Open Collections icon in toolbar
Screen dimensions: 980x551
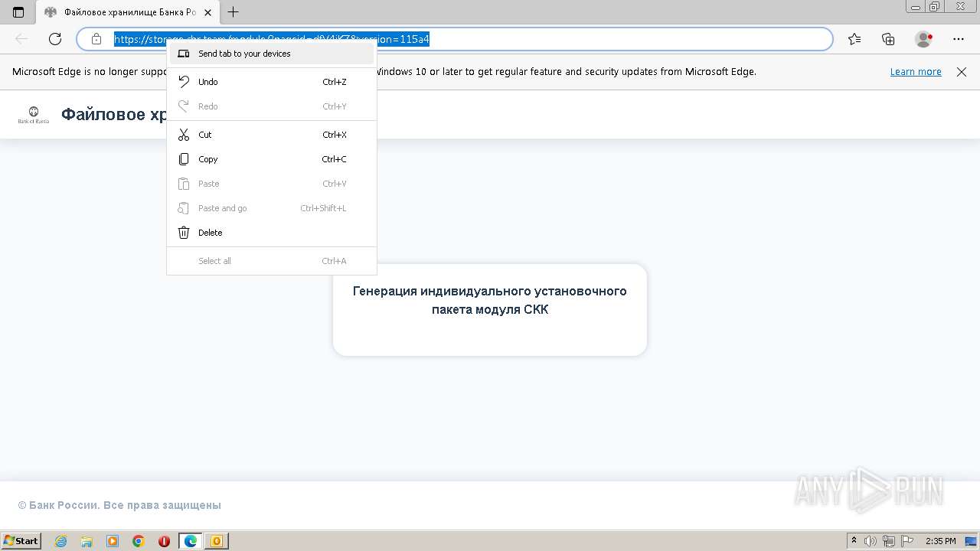888,39
